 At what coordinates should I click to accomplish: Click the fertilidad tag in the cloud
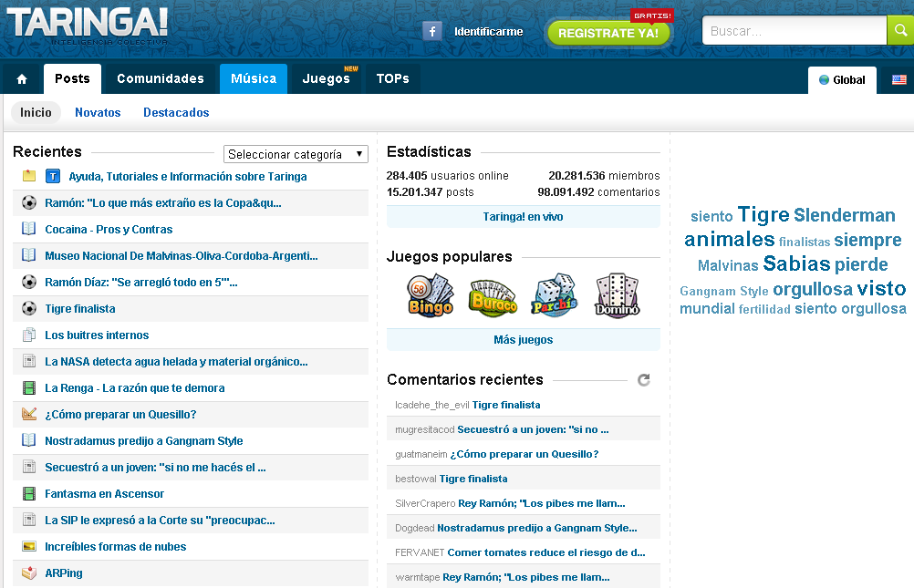[x=764, y=309]
